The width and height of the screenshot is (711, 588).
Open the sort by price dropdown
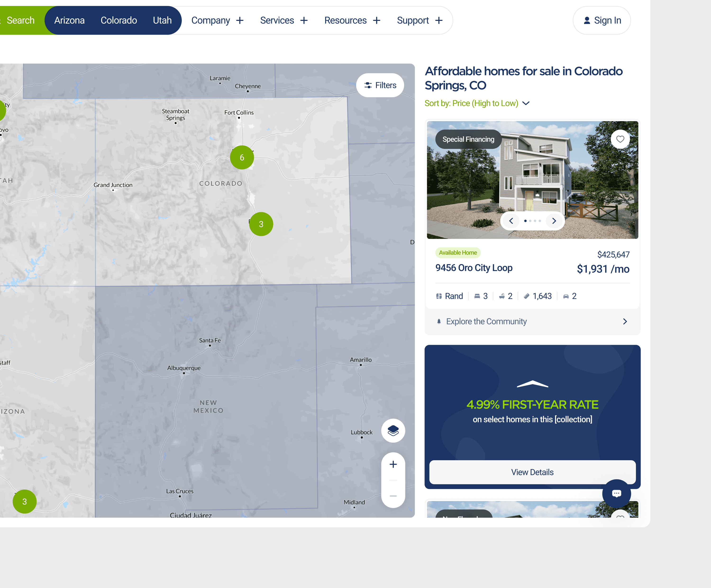477,103
